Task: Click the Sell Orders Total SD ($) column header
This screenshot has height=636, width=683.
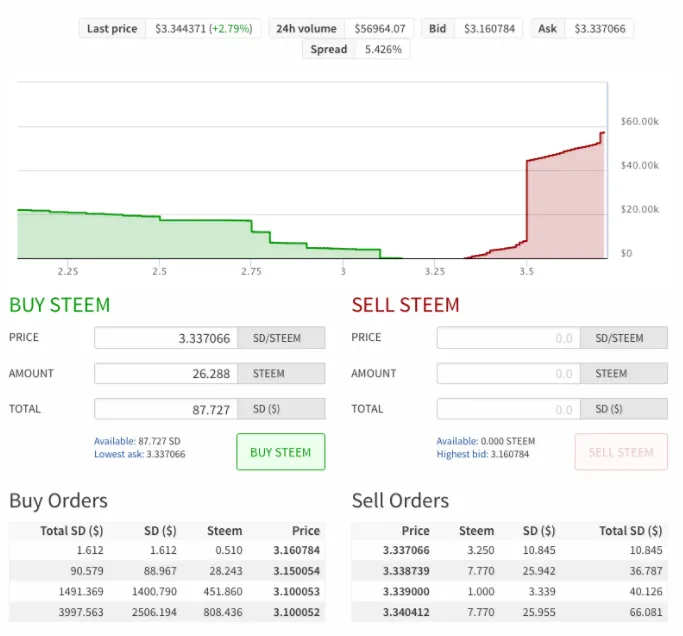Action: click(631, 531)
